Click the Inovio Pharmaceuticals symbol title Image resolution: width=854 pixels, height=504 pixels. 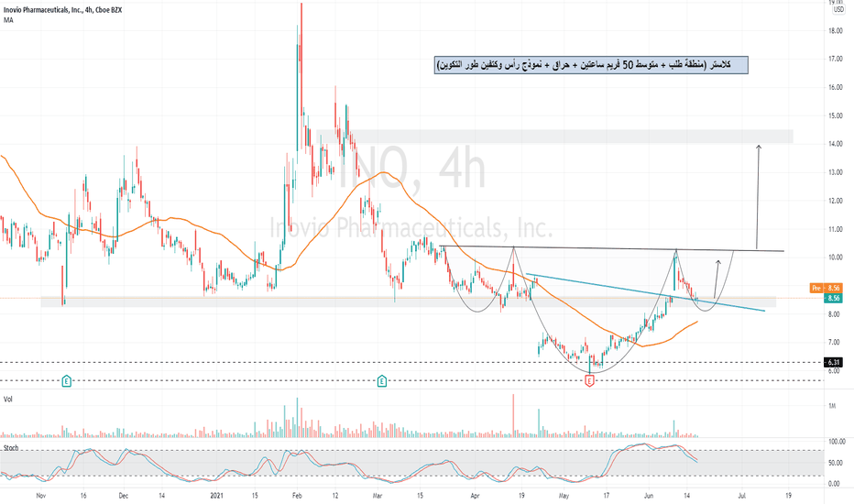pos(62,10)
